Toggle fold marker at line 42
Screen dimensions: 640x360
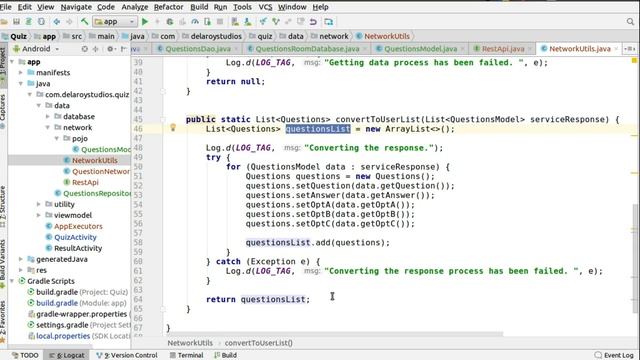click(163, 91)
